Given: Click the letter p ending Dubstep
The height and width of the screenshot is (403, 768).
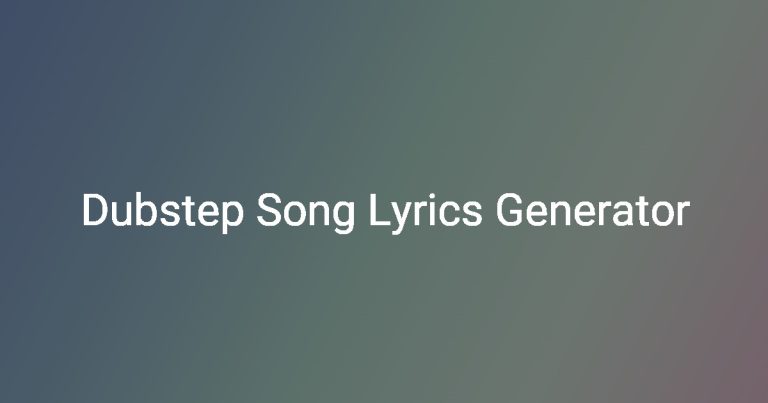Looking at the screenshot, I should point(232,218).
